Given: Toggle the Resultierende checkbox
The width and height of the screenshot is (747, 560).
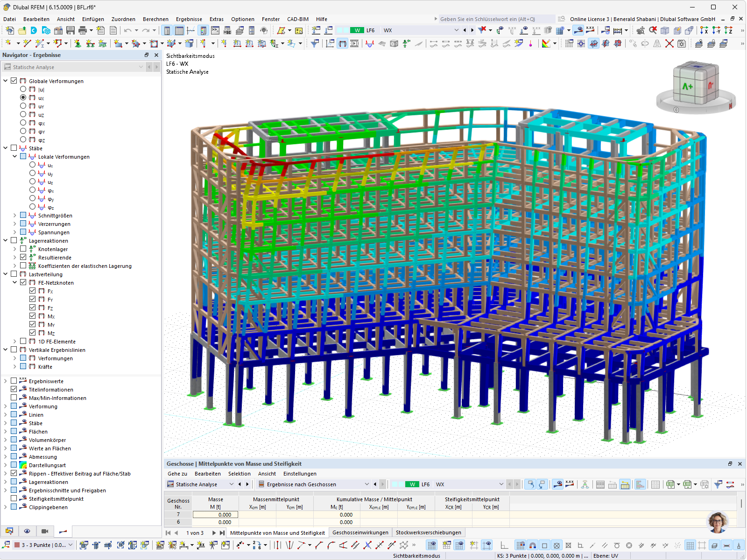Looking at the screenshot, I should coord(23,257).
